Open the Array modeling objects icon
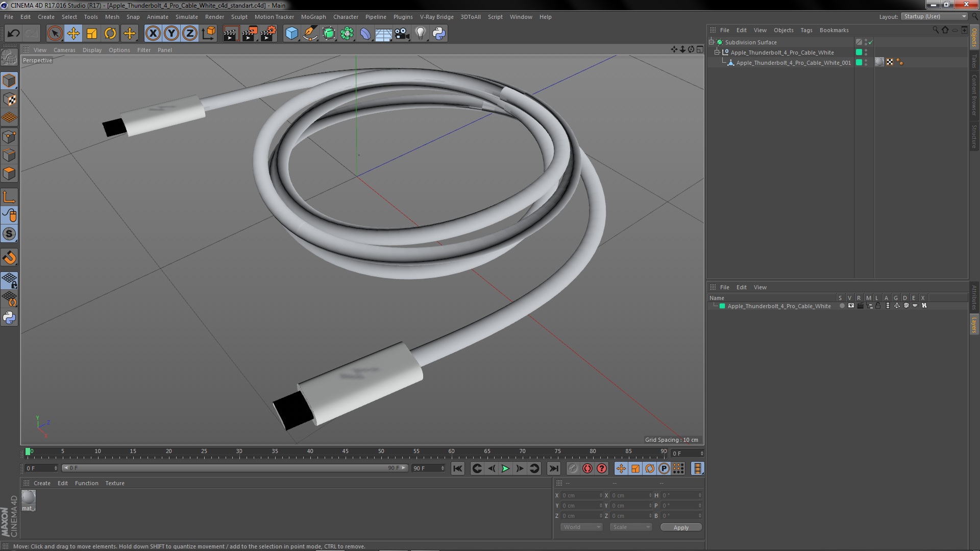Viewport: 980px width, 551px height. pyautogui.click(x=347, y=34)
